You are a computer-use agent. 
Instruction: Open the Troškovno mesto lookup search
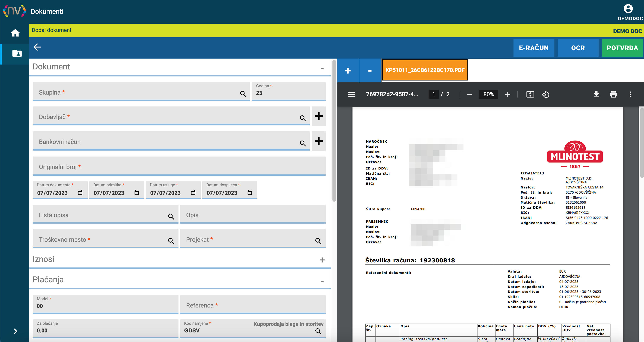coord(171,241)
